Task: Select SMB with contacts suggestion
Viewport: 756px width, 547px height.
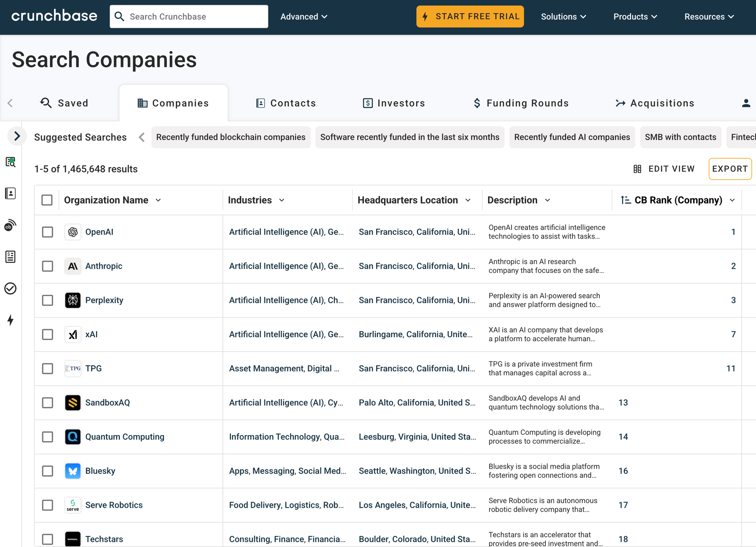Action: [x=680, y=137]
